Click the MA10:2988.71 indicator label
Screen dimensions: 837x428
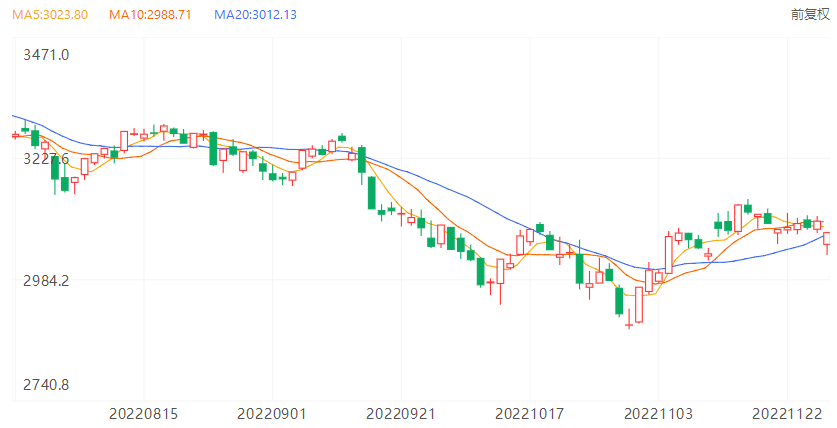tap(150, 15)
